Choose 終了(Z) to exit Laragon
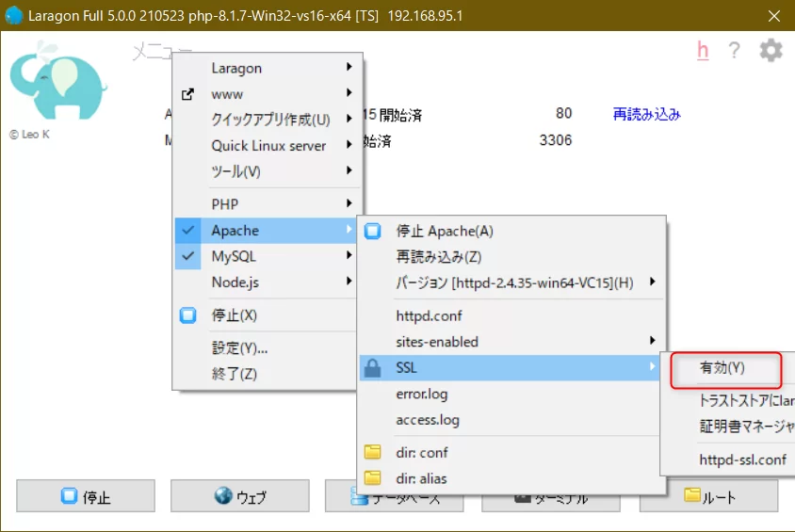795x532 pixels. pyautogui.click(x=235, y=374)
